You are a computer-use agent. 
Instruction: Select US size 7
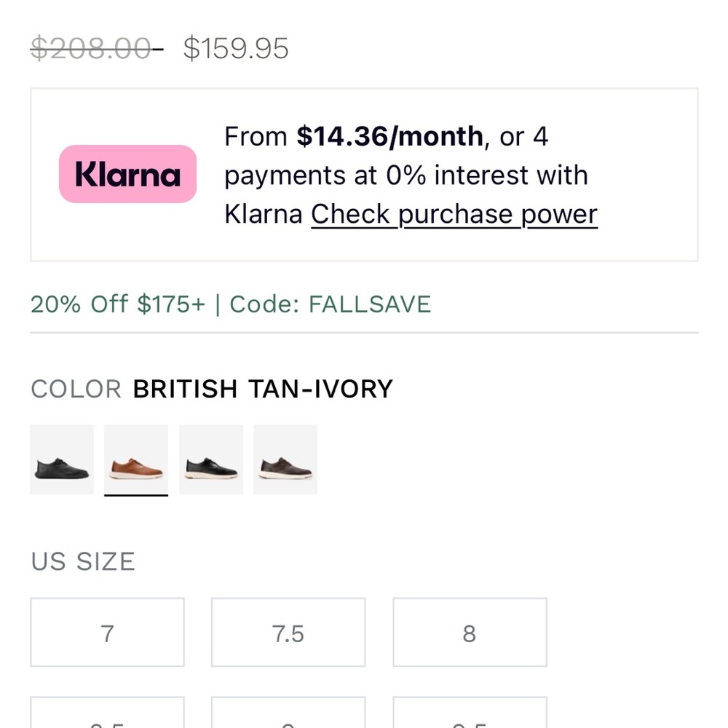[107, 633]
